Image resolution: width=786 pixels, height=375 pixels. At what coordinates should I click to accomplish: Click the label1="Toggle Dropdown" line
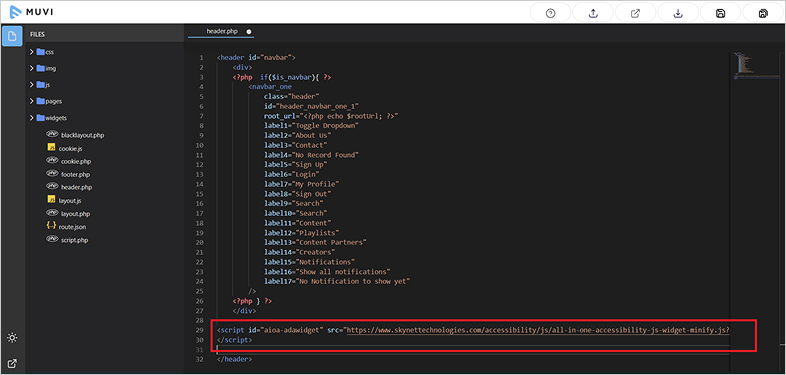tap(311, 126)
